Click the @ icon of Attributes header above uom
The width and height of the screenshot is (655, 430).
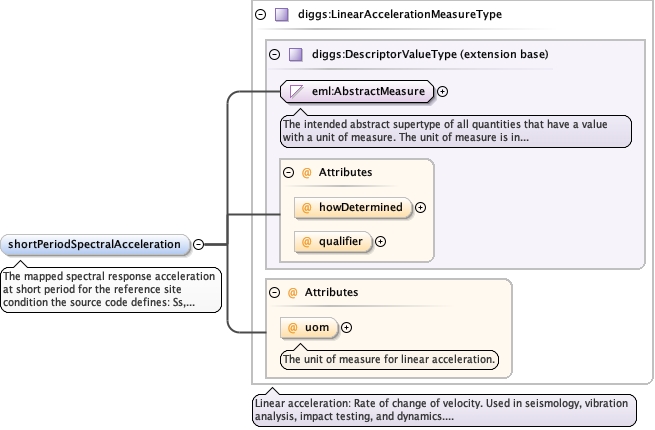tap(292, 293)
